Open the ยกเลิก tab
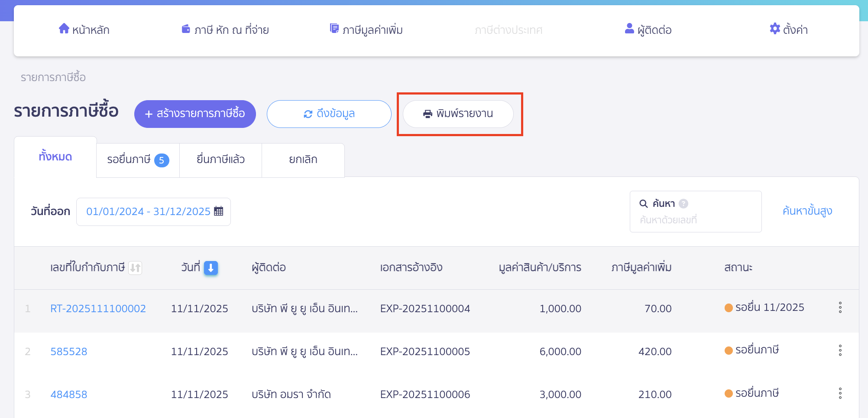The image size is (868, 418). (x=303, y=160)
